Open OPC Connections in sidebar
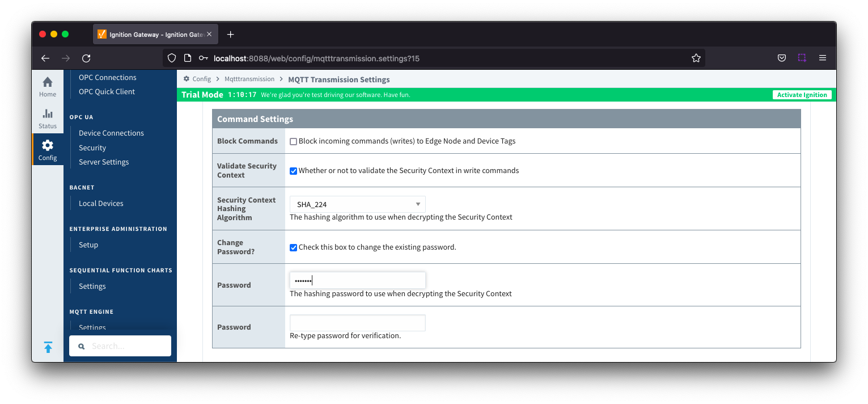Screen dimensions: 868x404 pyautogui.click(x=108, y=77)
